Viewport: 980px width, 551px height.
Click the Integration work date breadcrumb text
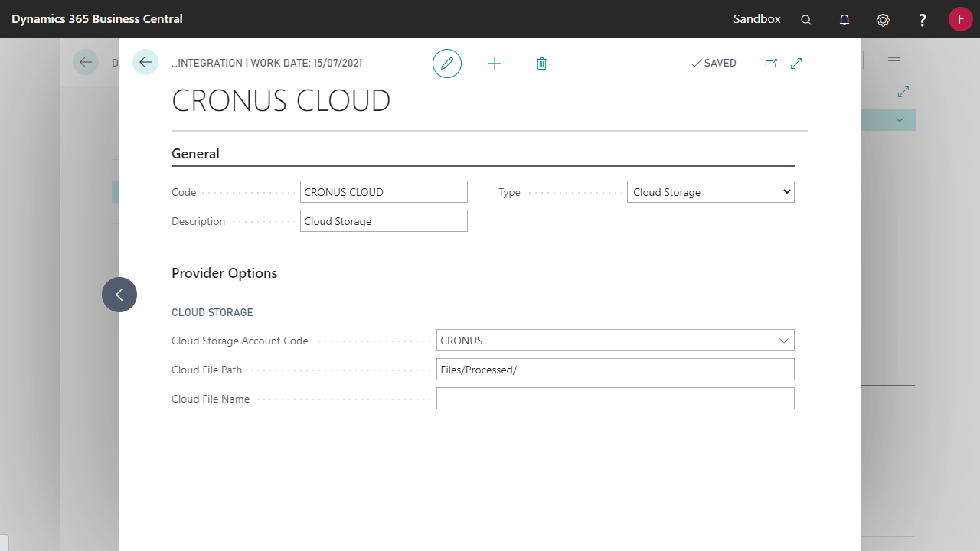(267, 63)
